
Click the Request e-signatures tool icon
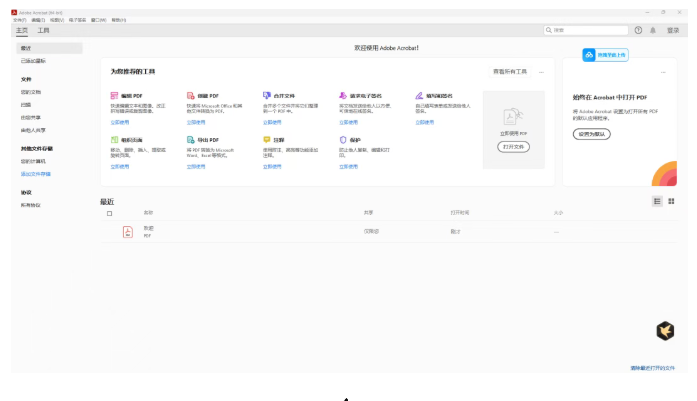[x=343, y=96]
